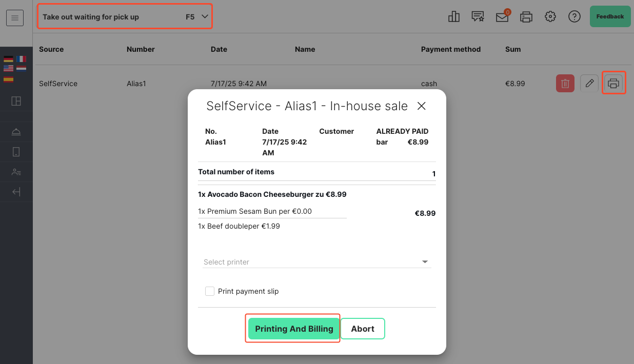Expand the Take out waiting dropdown

(125, 17)
